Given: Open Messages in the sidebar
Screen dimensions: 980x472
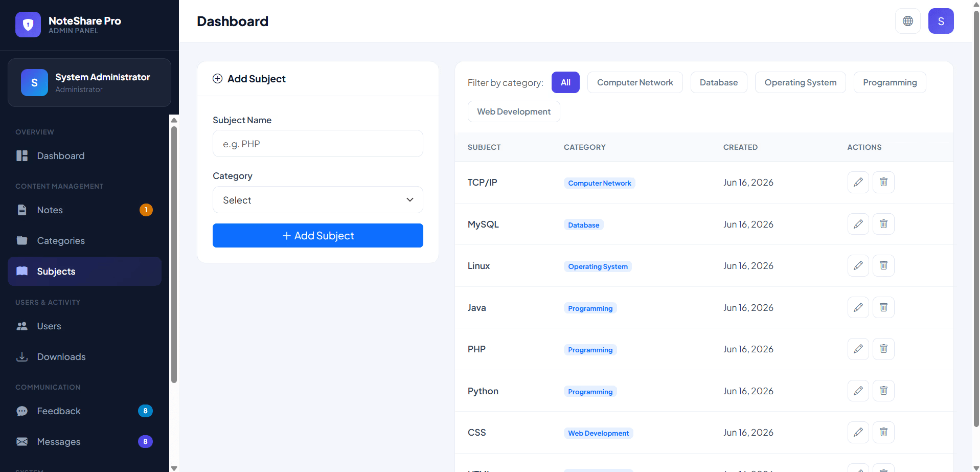Looking at the screenshot, I should coord(84,441).
